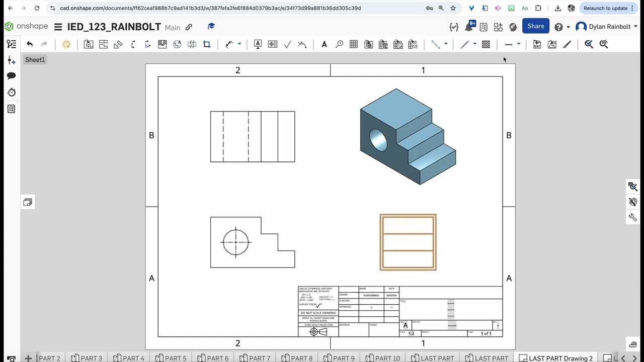Click the Redo arrow
Screen dimensions: 644x362
pyautogui.click(x=44, y=45)
